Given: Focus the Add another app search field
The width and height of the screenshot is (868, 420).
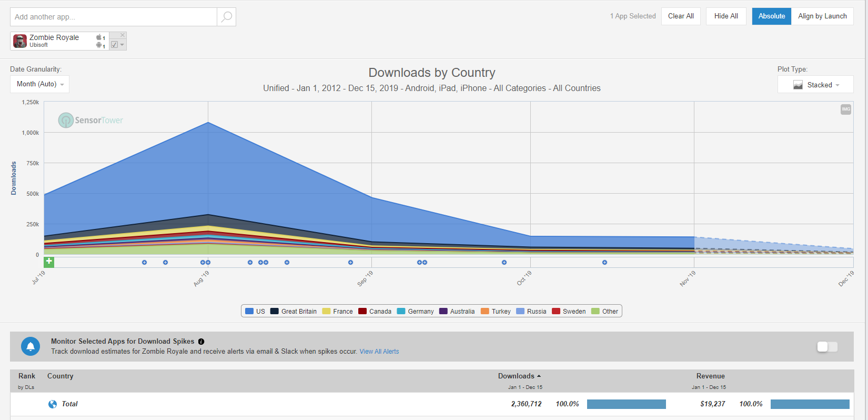Looking at the screenshot, I should pyautogui.click(x=114, y=17).
